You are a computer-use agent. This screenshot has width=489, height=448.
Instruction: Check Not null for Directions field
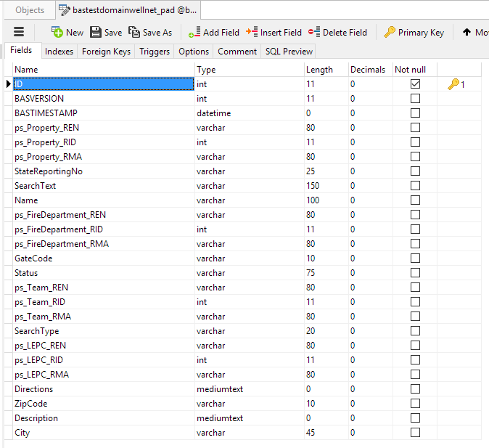[415, 388]
